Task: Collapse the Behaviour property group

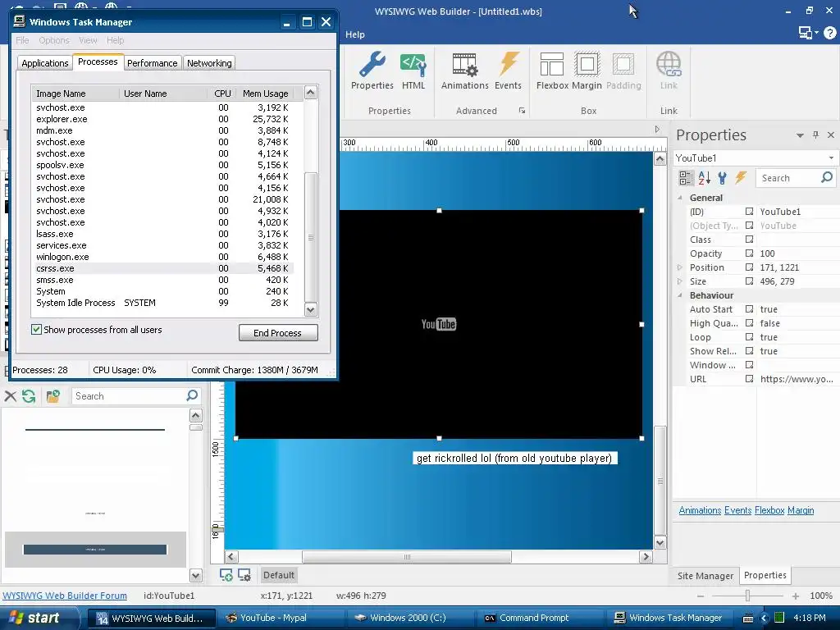Action: pos(680,295)
